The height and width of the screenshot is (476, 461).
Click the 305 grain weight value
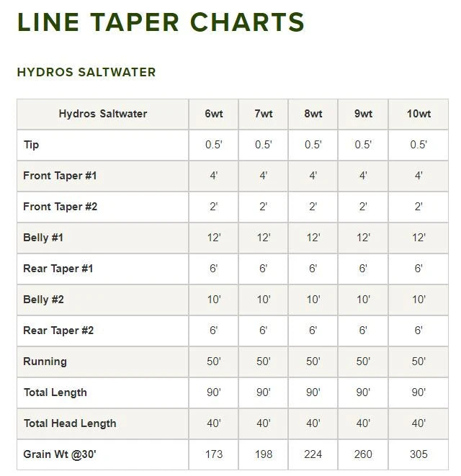pyautogui.click(x=419, y=454)
